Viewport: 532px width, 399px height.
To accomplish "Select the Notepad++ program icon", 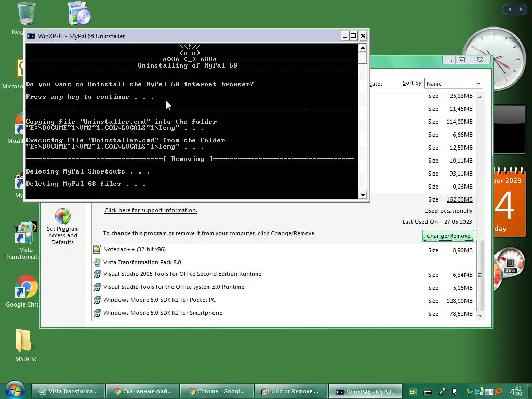I will click(97, 249).
